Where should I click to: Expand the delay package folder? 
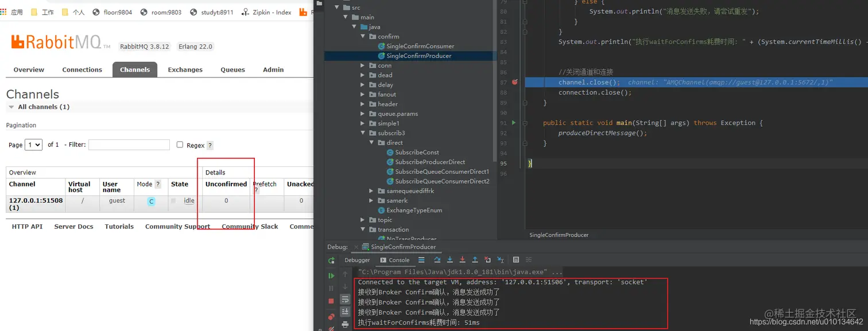pos(363,85)
